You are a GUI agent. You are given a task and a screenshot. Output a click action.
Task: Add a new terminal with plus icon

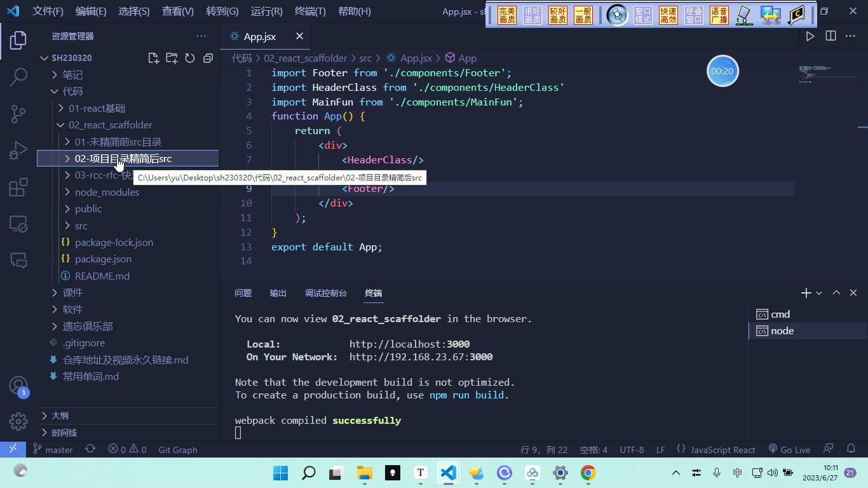(806, 293)
